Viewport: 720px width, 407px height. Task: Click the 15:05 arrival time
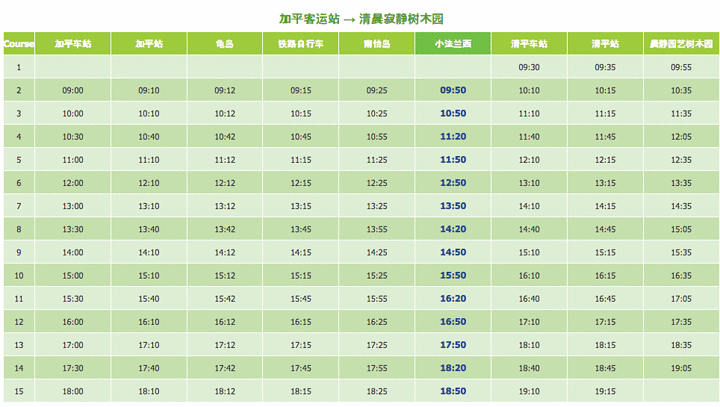(x=681, y=229)
